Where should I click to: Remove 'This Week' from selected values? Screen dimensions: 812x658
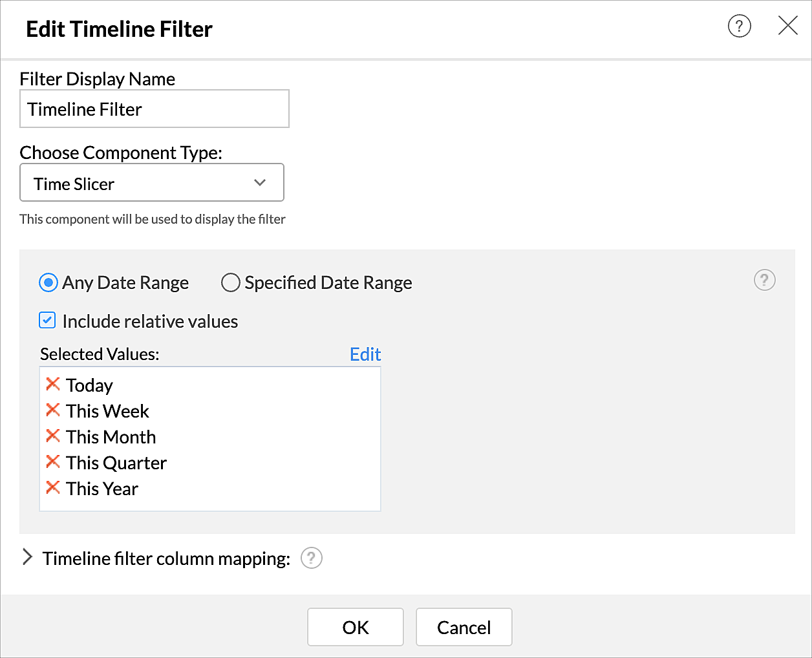[53, 410]
